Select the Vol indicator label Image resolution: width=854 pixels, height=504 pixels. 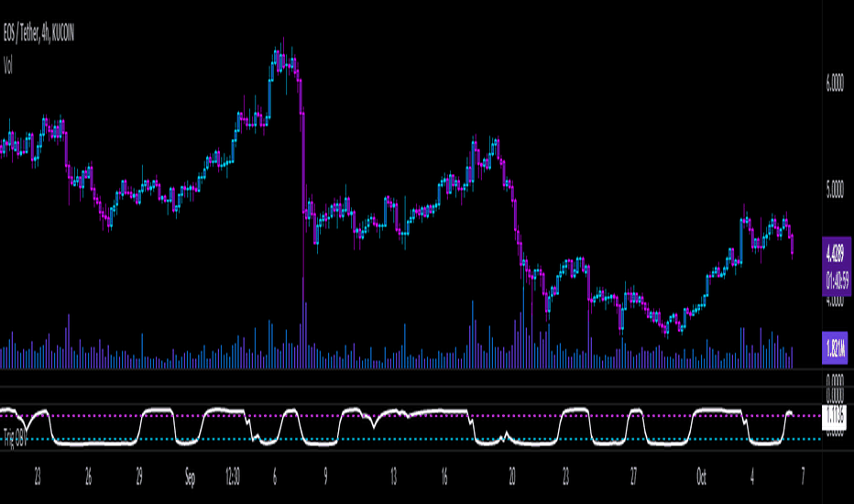[x=7, y=66]
